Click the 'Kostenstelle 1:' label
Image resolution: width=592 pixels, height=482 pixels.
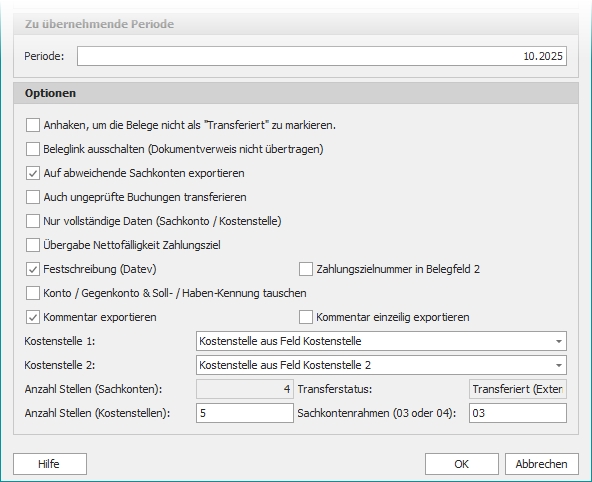tap(60, 341)
